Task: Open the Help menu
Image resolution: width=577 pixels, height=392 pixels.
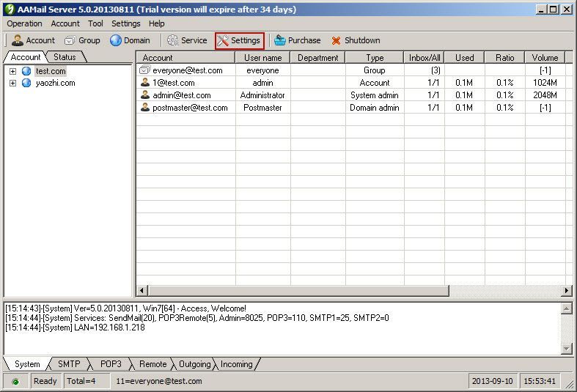Action: 156,23
